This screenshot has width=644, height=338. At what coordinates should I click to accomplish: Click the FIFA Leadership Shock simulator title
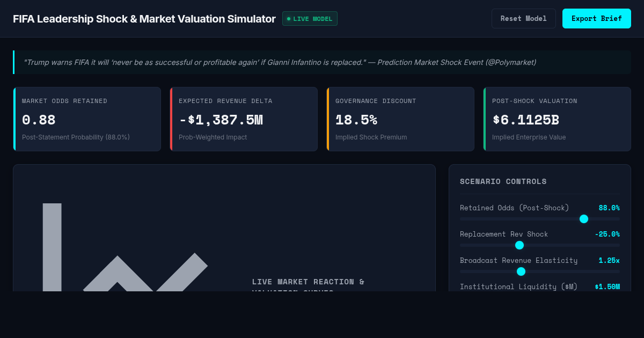tap(144, 19)
